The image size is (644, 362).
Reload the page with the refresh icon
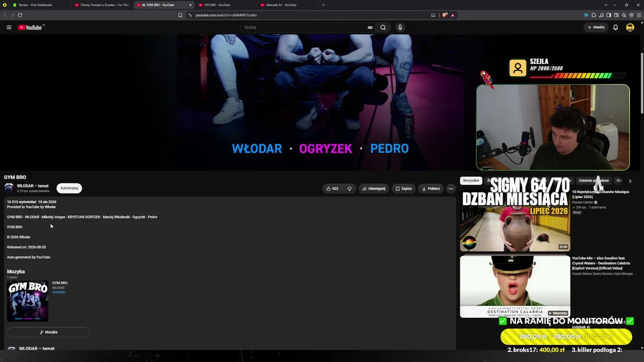(20, 15)
